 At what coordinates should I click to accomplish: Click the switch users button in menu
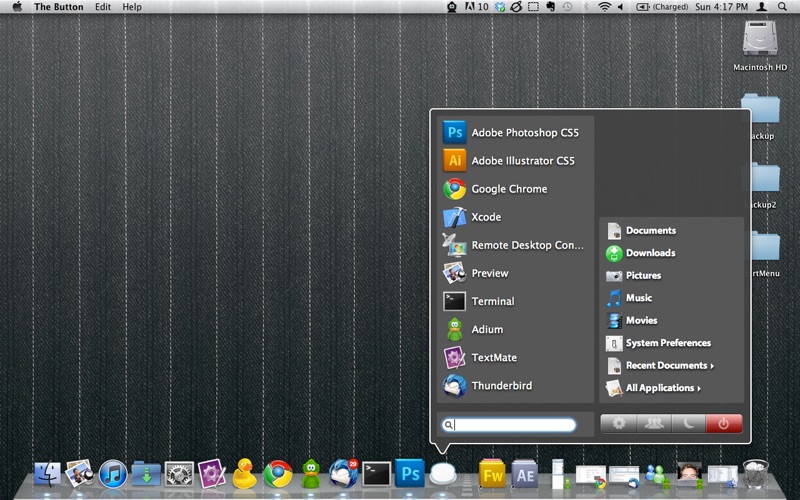[654, 423]
